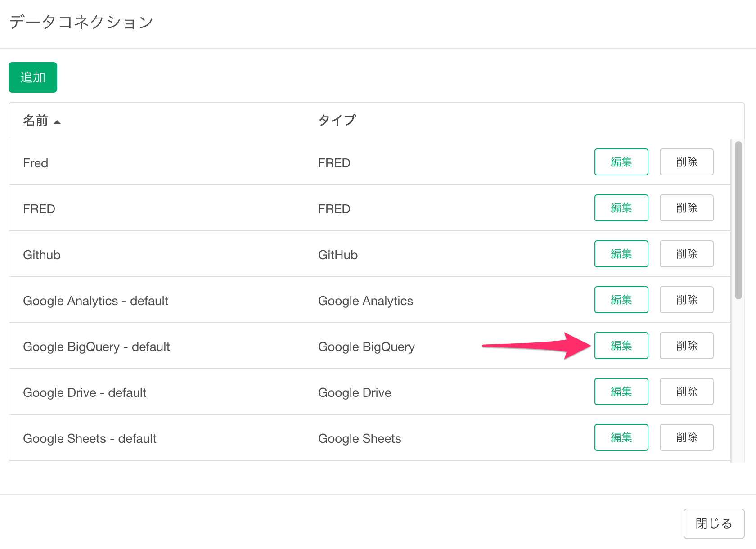Click the タイプ column header

click(x=337, y=120)
